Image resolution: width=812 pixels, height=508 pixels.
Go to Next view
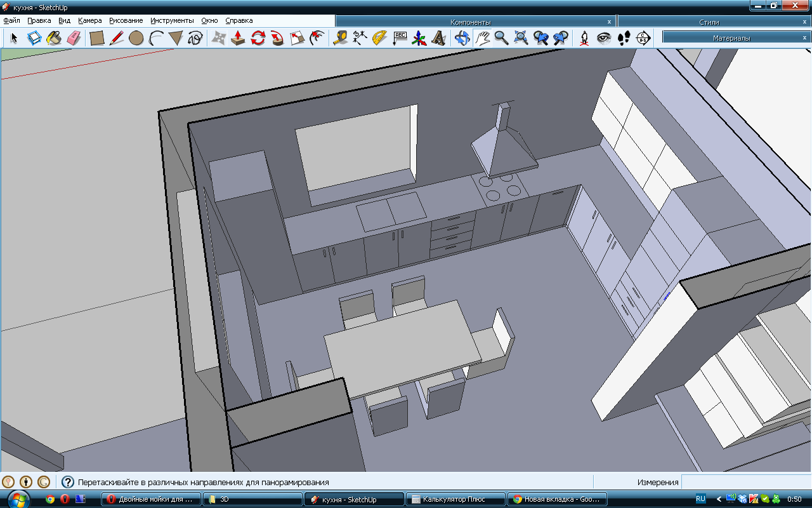[x=561, y=38]
